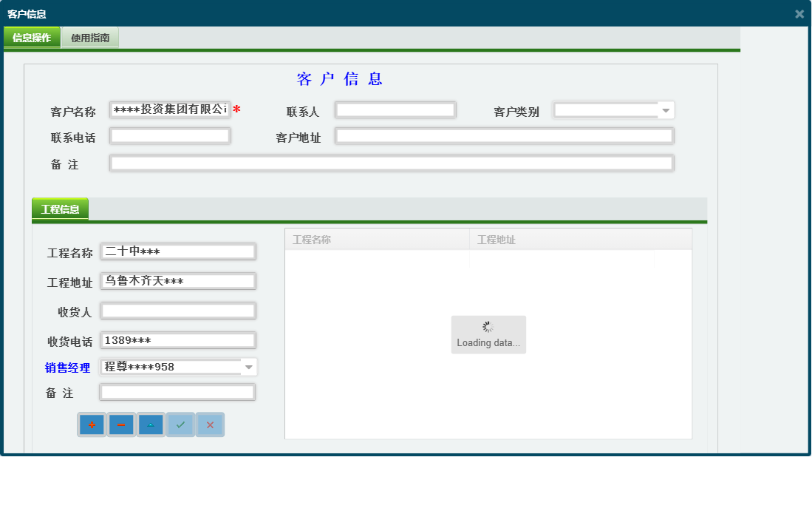
Task: Click the customer name field showing ****投资集团有限公司
Action: pyautogui.click(x=170, y=109)
